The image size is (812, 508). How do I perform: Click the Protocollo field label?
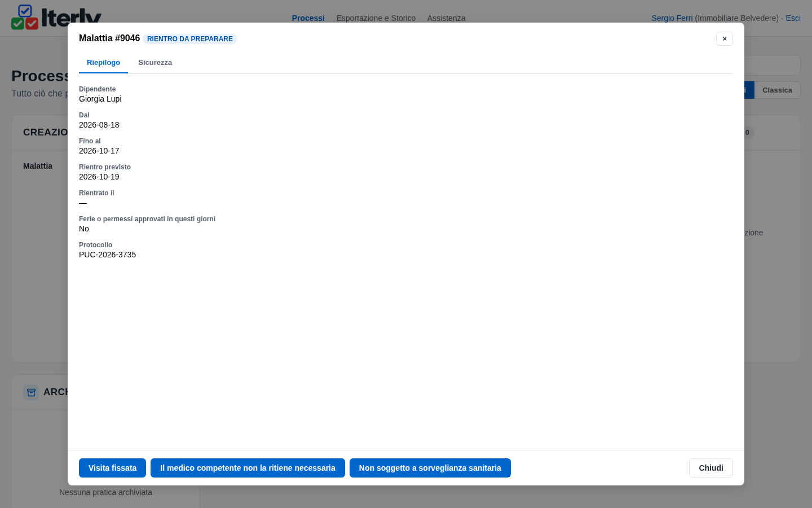point(96,245)
